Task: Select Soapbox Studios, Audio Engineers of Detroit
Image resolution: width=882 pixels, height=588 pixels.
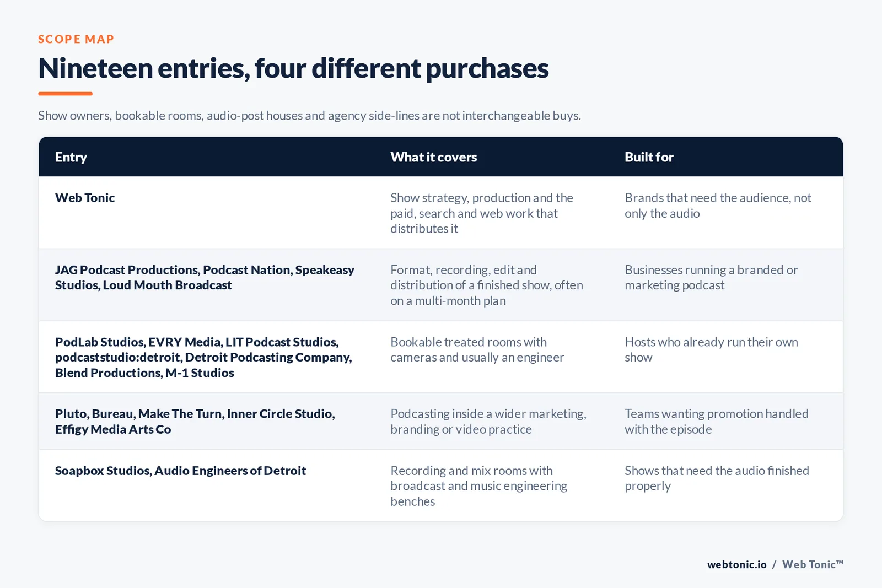Action: click(x=180, y=471)
